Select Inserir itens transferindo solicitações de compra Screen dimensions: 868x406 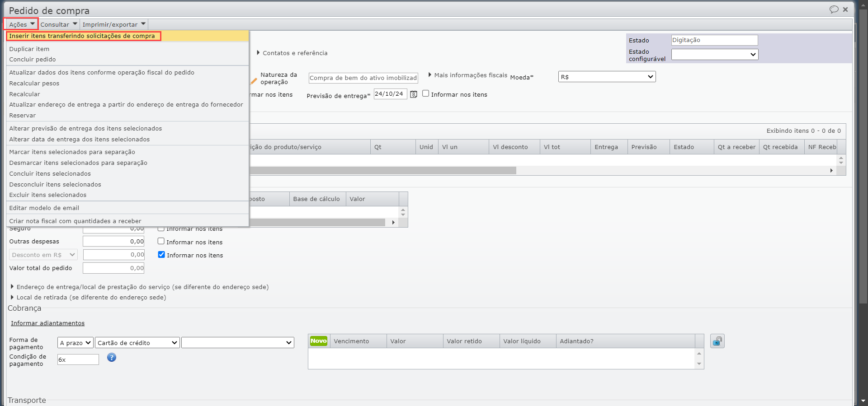click(127, 36)
